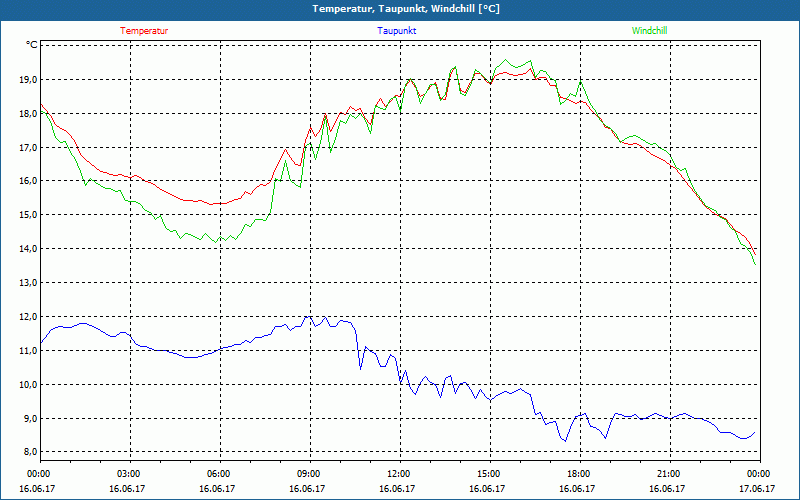This screenshot has height=500, width=800.
Task: Click the 03:00 time axis label
Action: [x=131, y=474]
